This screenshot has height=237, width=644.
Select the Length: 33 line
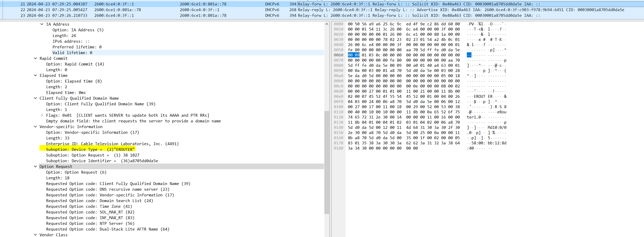[x=58, y=138]
